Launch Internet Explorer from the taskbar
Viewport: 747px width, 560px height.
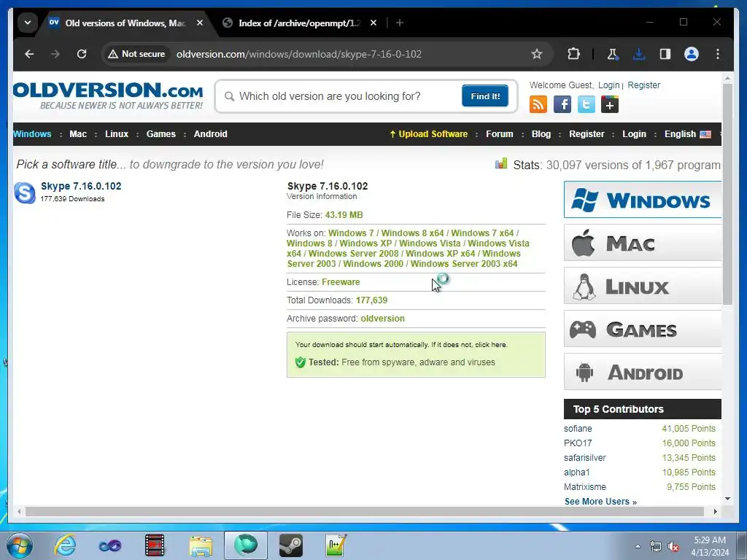65,545
